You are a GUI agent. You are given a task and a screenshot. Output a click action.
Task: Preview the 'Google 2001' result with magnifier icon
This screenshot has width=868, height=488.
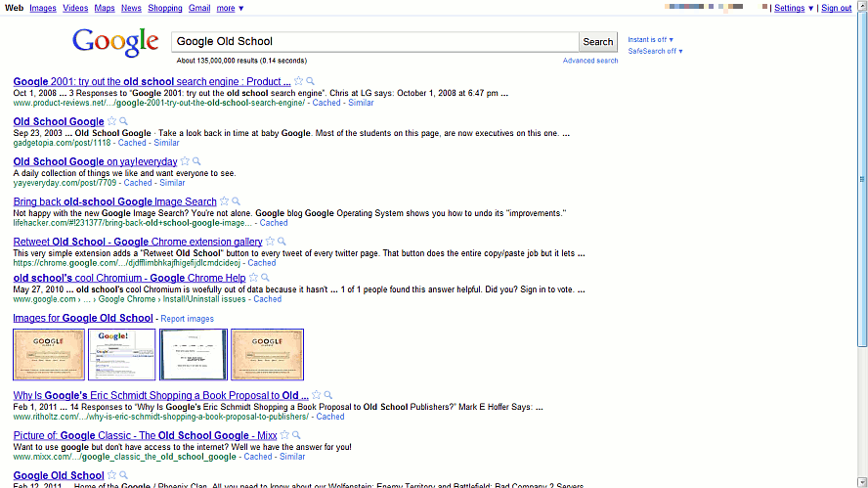coord(311,81)
